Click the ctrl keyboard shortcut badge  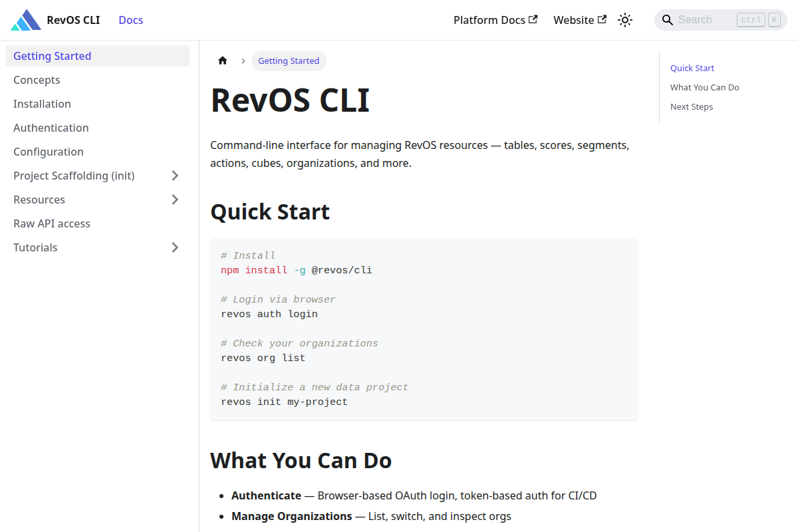pyautogui.click(x=751, y=20)
